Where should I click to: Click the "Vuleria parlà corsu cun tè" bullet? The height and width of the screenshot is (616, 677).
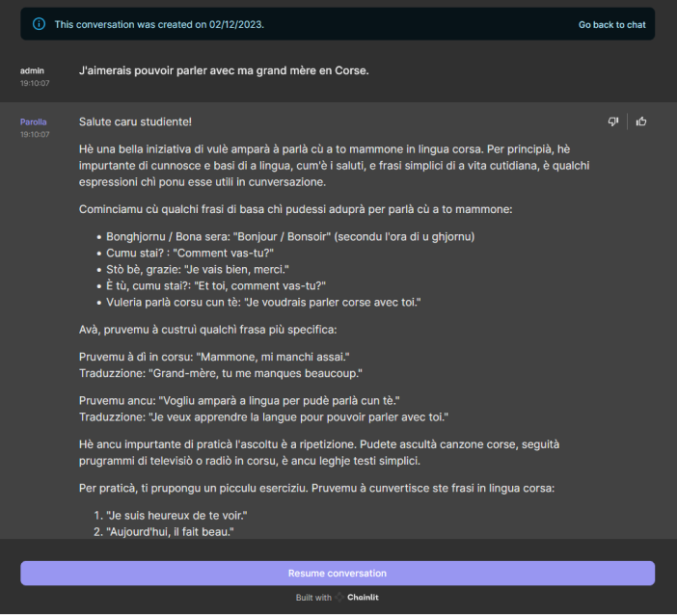click(263, 302)
